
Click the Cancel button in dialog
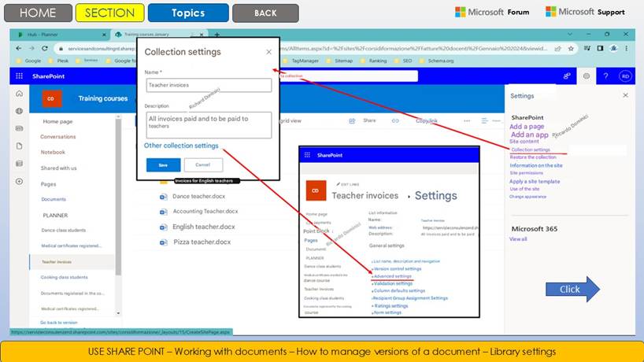(x=203, y=165)
